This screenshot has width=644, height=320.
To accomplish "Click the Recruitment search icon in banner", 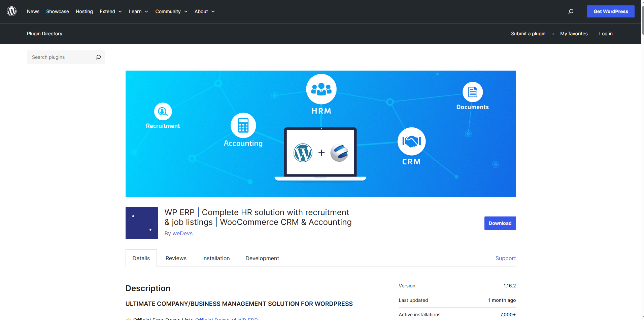I will pyautogui.click(x=163, y=112).
